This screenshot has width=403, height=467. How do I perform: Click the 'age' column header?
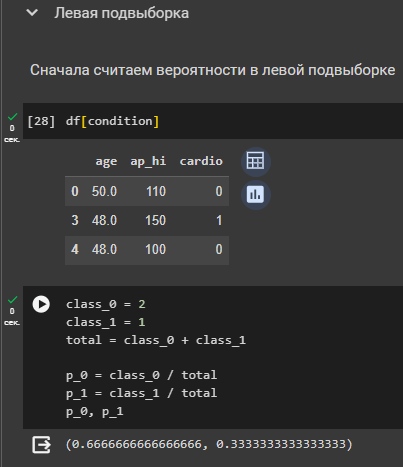click(x=106, y=161)
